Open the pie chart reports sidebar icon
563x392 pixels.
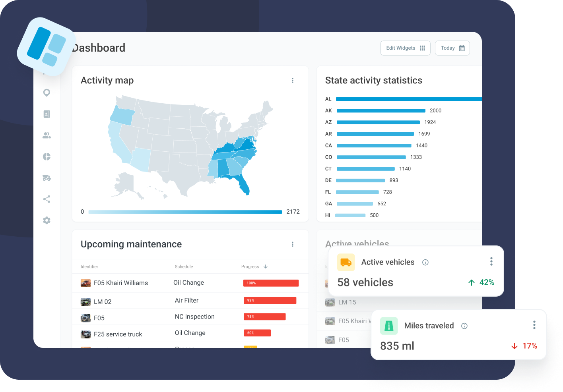[x=47, y=156]
